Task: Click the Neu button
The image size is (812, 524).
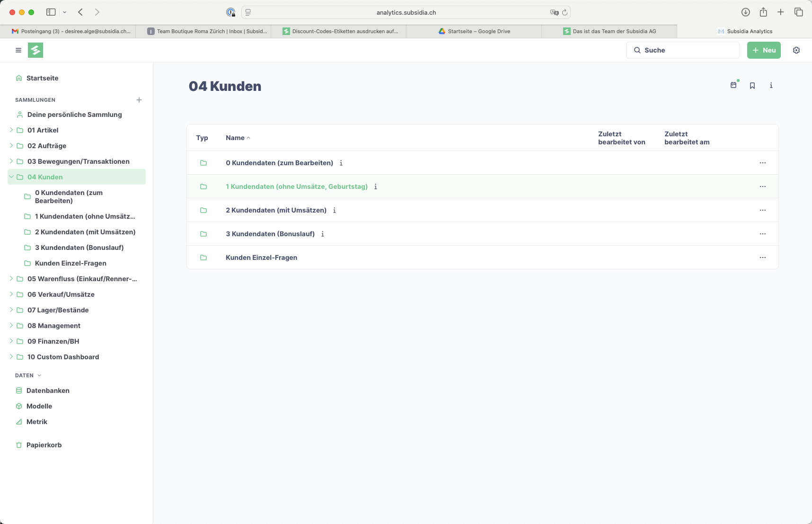Action: [x=764, y=50]
